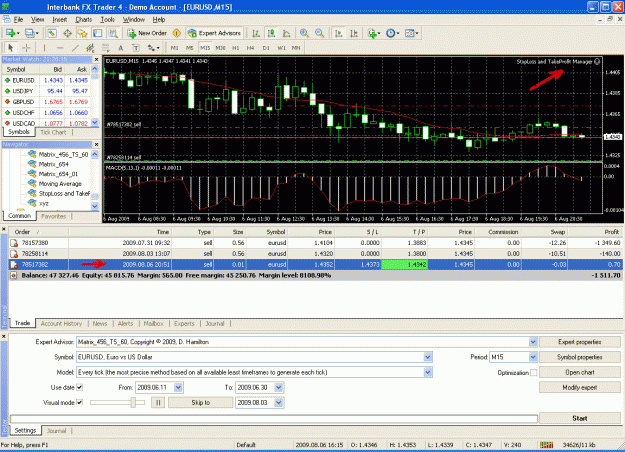Click the Expert Advisors button
Image resolution: width=625 pixels, height=452 pixels.
pos(214,33)
